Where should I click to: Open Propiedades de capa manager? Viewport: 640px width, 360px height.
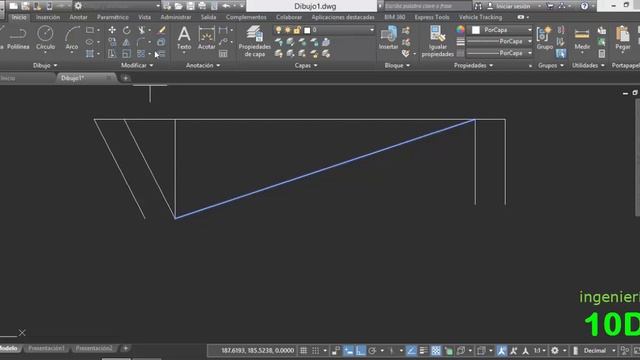click(x=255, y=41)
